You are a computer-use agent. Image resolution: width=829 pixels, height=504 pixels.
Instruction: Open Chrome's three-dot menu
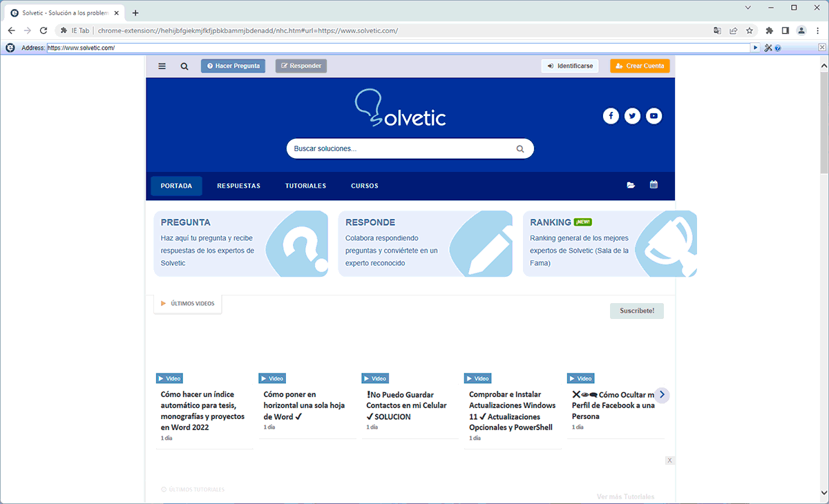[817, 30]
